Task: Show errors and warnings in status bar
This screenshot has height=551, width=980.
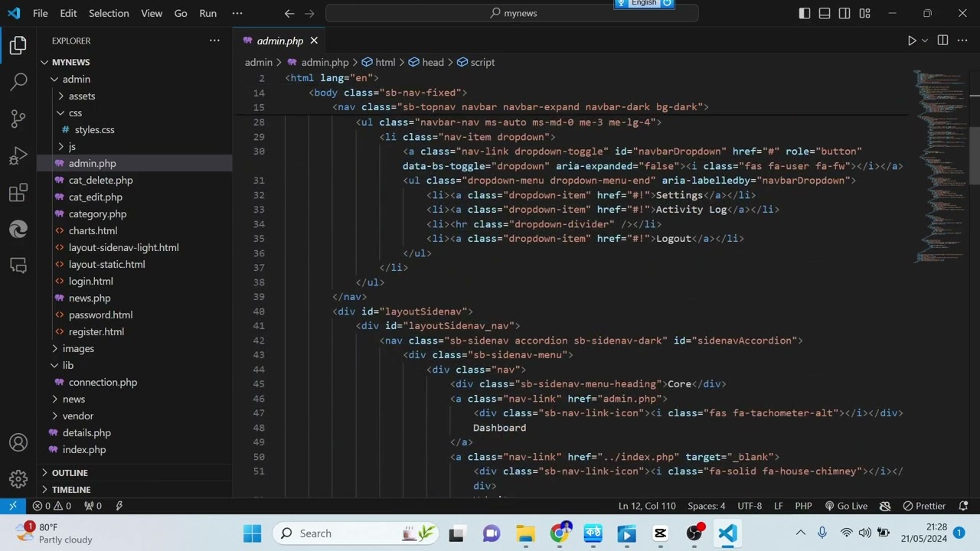Action: click(x=52, y=506)
